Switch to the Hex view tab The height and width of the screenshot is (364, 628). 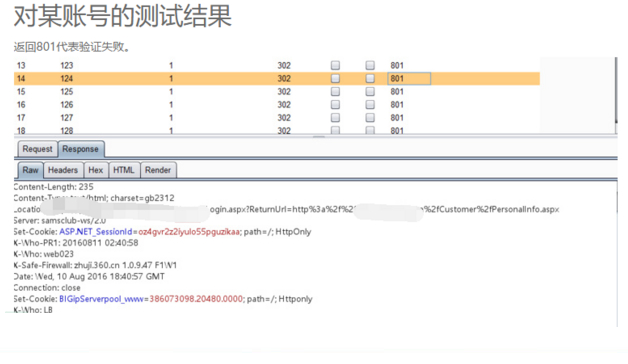coord(96,170)
